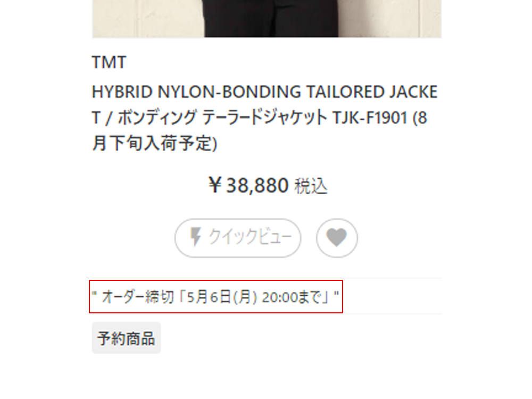
Task: Open the HYBRID NYLON-BONDING TAILORED JACKET title
Action: 264,118
